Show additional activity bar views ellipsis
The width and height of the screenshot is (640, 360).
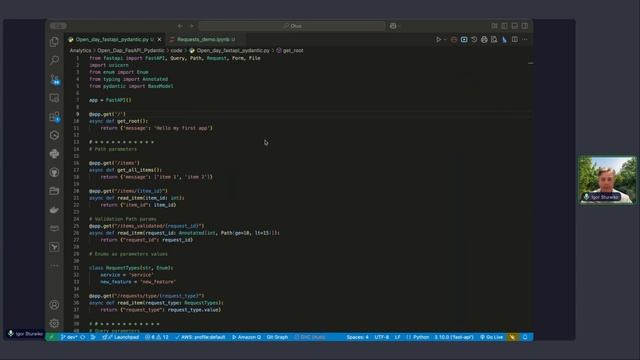coord(54,266)
